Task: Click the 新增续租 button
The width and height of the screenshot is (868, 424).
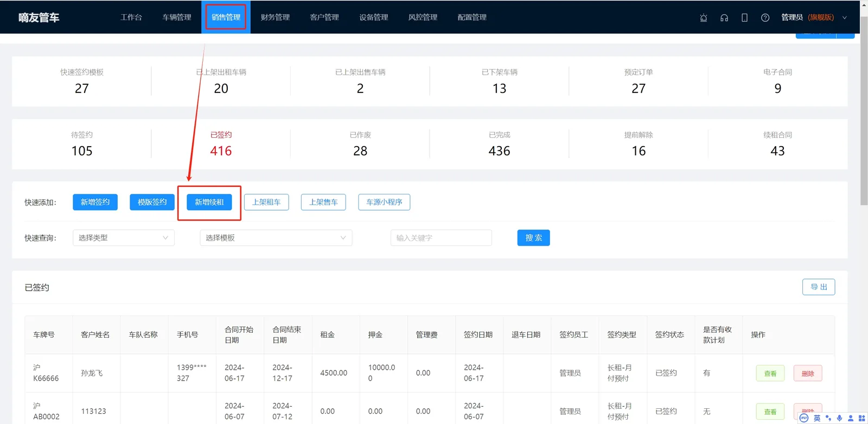Action: click(x=209, y=202)
